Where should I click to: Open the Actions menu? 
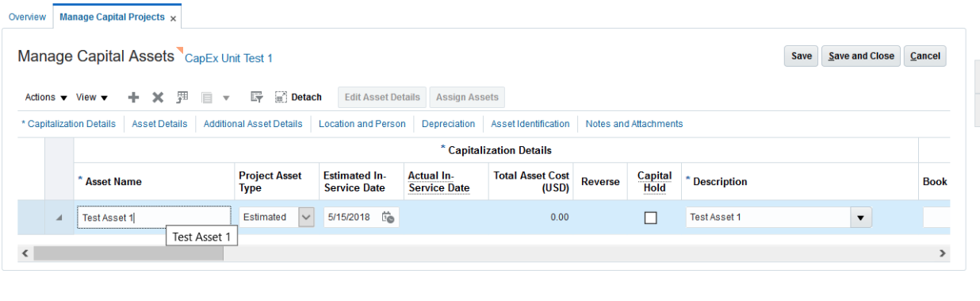point(46,98)
